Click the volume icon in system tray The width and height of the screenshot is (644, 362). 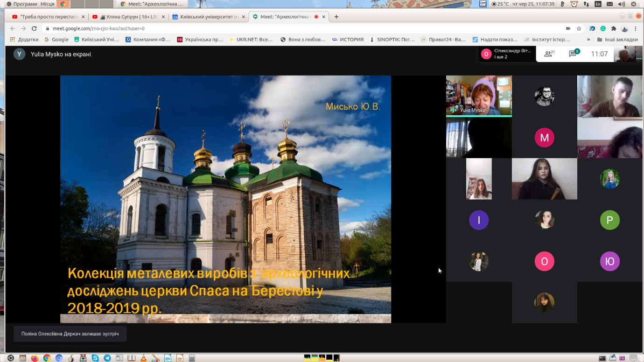pyautogui.click(x=622, y=4)
